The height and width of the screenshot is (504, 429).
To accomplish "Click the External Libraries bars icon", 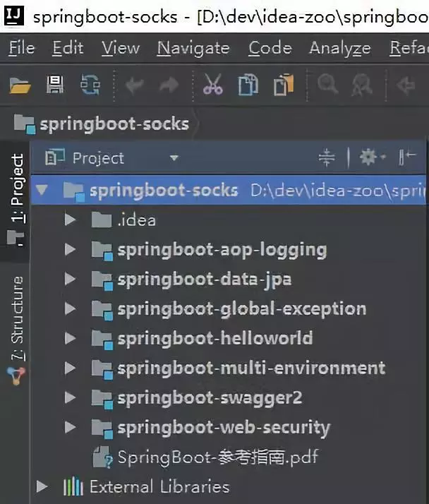I will click(x=73, y=486).
